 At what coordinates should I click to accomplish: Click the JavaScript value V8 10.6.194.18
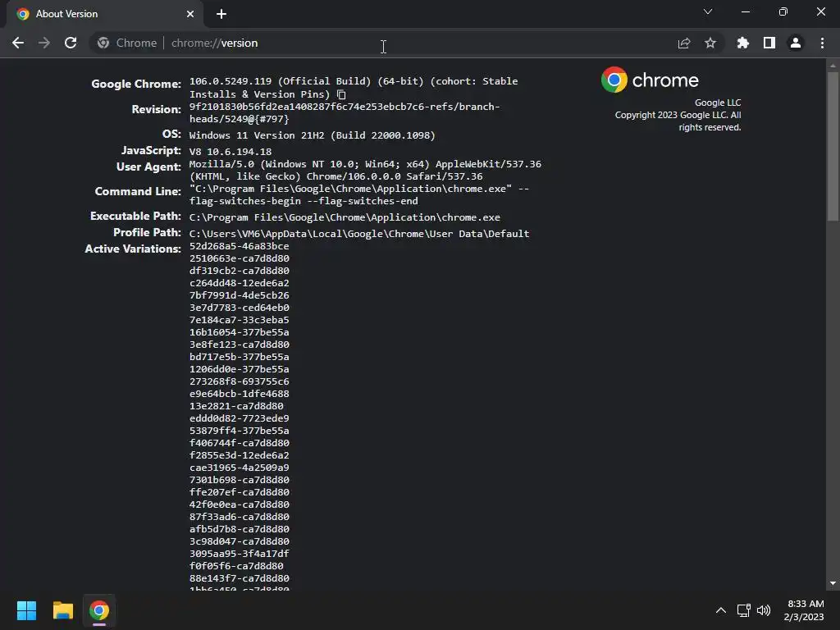click(231, 152)
